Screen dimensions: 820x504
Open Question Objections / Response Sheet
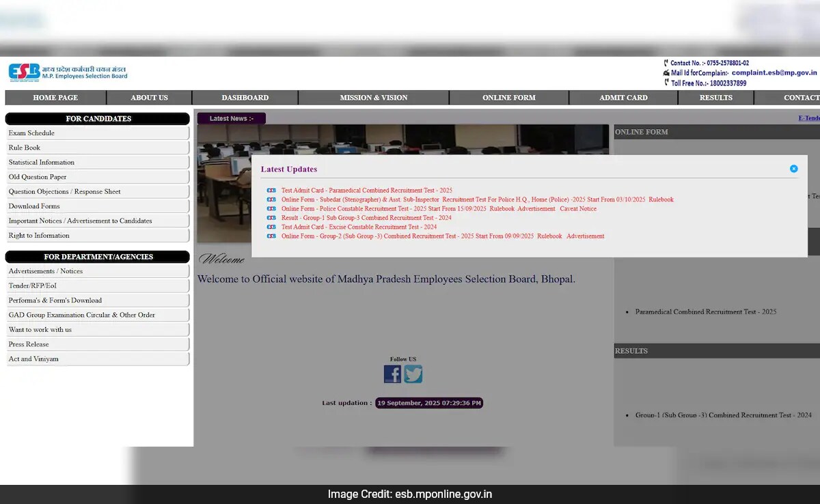[98, 192]
